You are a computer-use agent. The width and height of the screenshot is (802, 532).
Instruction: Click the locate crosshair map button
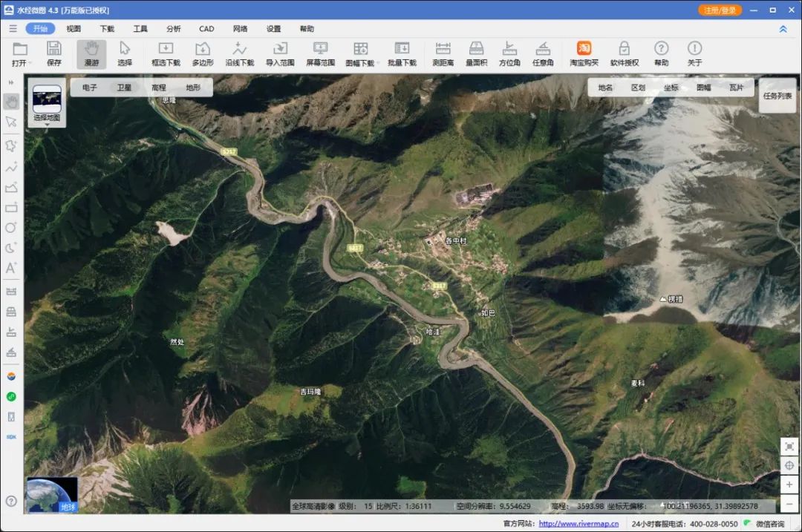[789, 465]
